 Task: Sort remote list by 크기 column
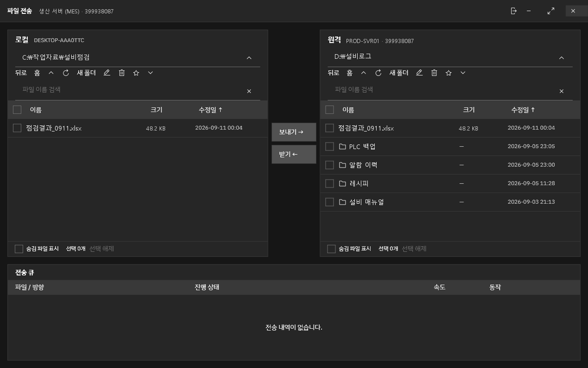click(469, 110)
